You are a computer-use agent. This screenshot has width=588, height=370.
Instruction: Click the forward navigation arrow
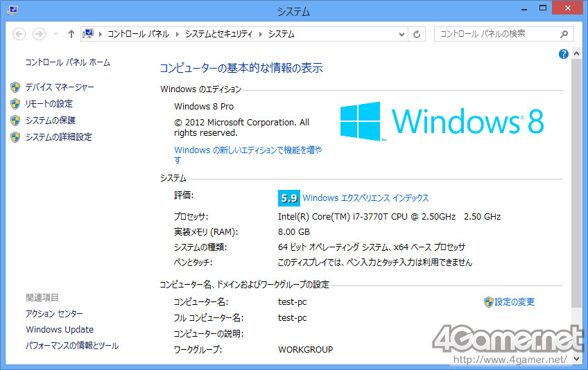[x=39, y=34]
